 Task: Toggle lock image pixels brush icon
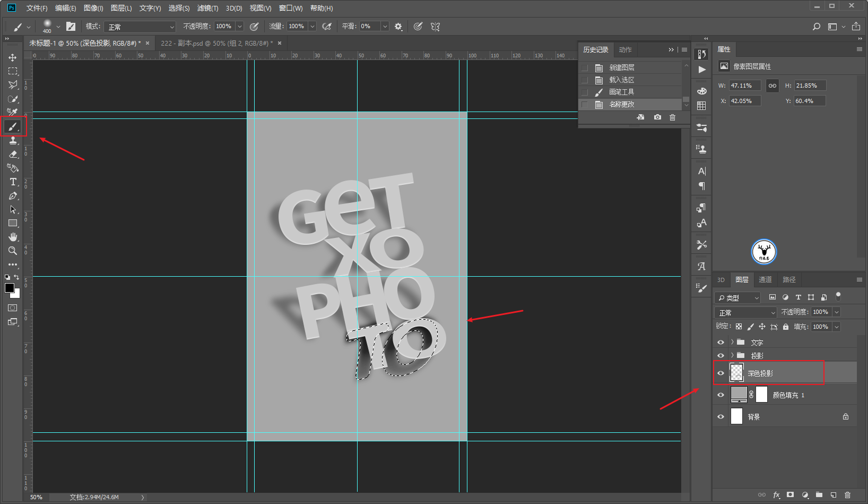click(750, 327)
